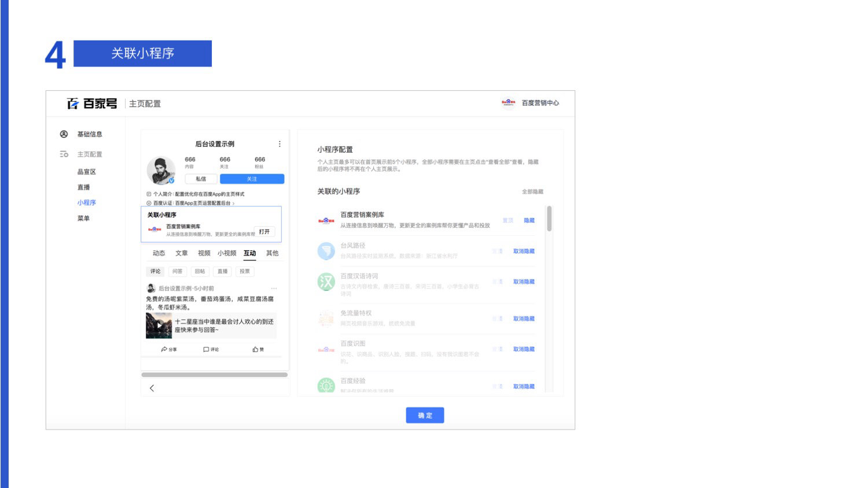Click 置顶 for 百度营销案例库

pos(508,220)
